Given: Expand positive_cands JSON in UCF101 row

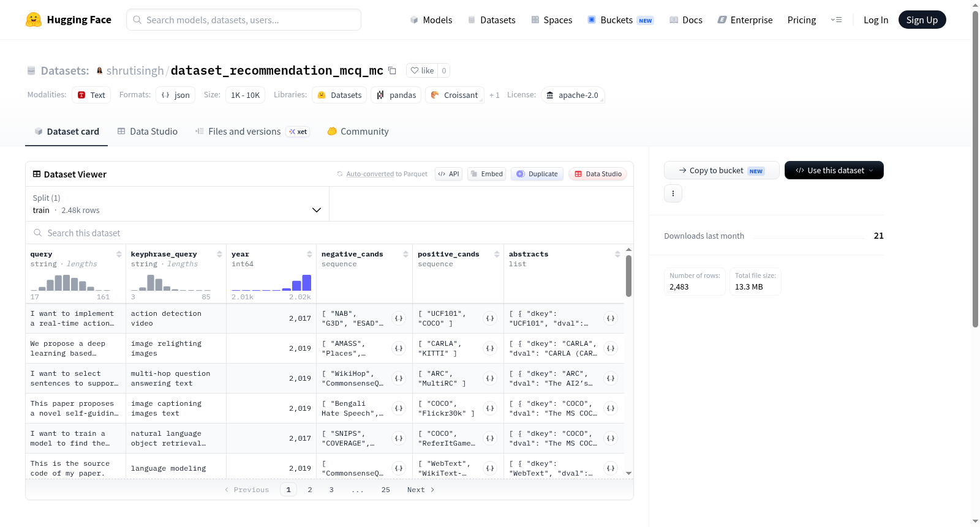Looking at the screenshot, I should (490, 318).
